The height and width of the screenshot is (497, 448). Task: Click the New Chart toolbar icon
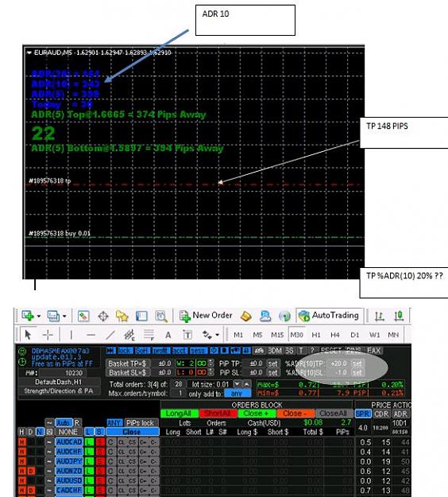28,316
